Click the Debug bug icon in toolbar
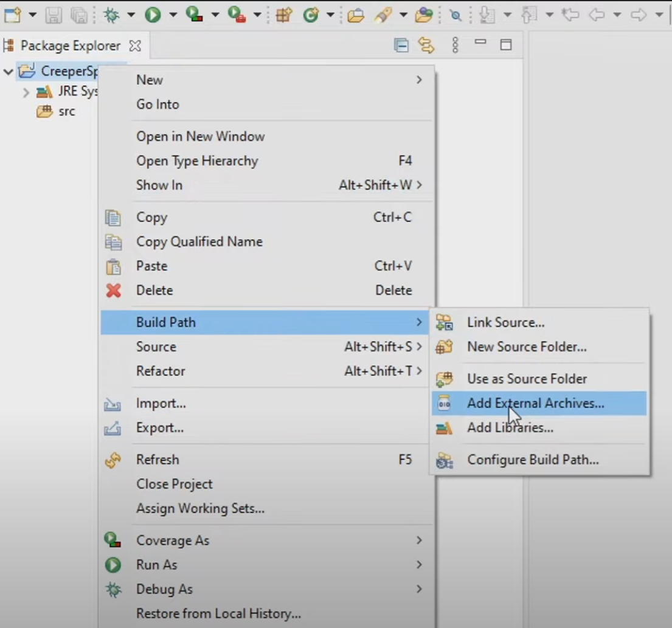This screenshot has height=628, width=672. click(x=111, y=15)
